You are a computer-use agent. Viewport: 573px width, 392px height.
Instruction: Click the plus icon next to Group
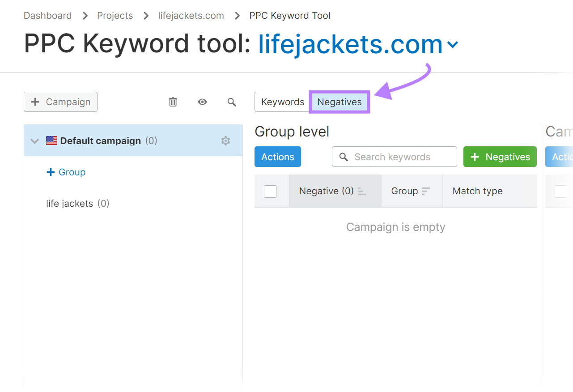pyautogui.click(x=50, y=172)
